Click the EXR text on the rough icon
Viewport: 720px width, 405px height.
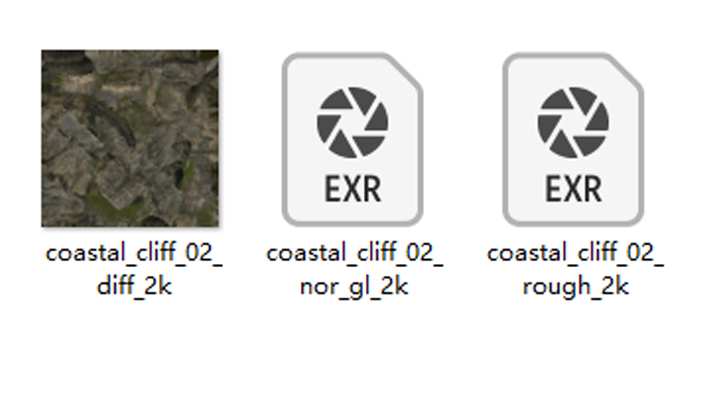click(573, 189)
